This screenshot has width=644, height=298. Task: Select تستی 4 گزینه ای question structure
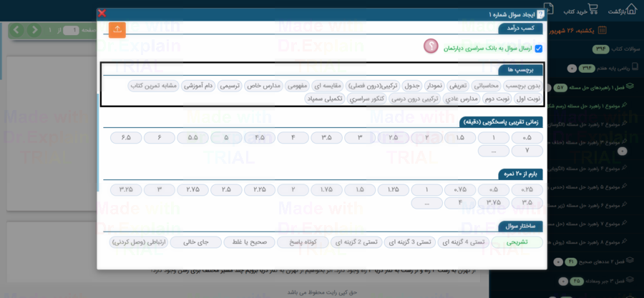(x=463, y=242)
